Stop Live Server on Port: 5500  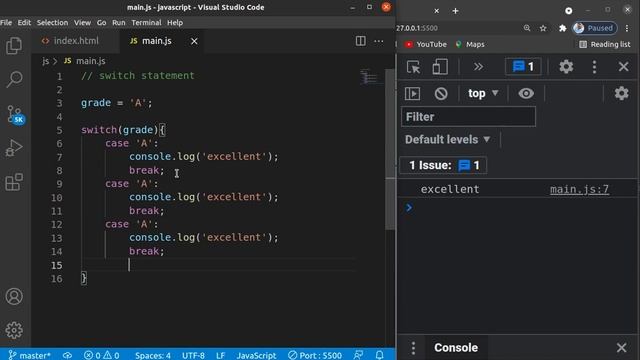coord(315,355)
